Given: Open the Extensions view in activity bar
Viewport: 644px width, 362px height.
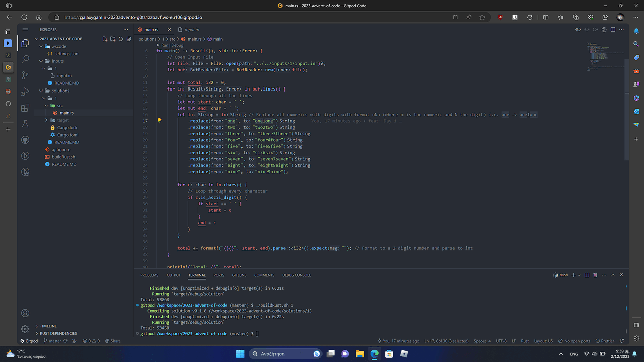Looking at the screenshot, I should [25, 108].
